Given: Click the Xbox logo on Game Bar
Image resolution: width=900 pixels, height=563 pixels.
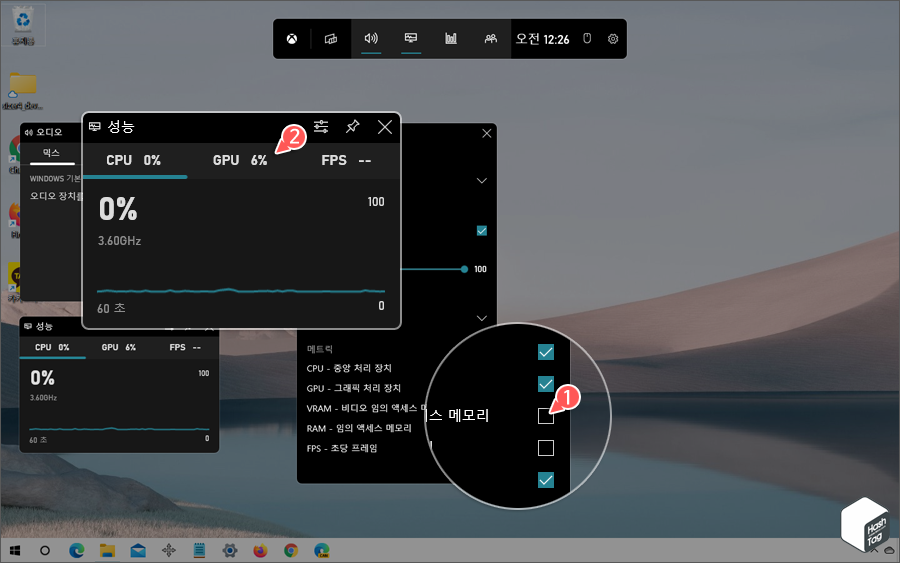Looking at the screenshot, I should pyautogui.click(x=292, y=39).
